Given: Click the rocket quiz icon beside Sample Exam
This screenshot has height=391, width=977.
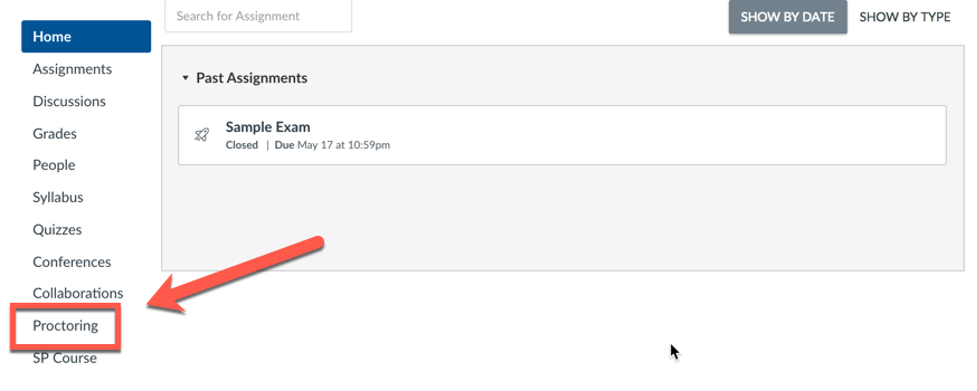Looking at the screenshot, I should (201, 134).
